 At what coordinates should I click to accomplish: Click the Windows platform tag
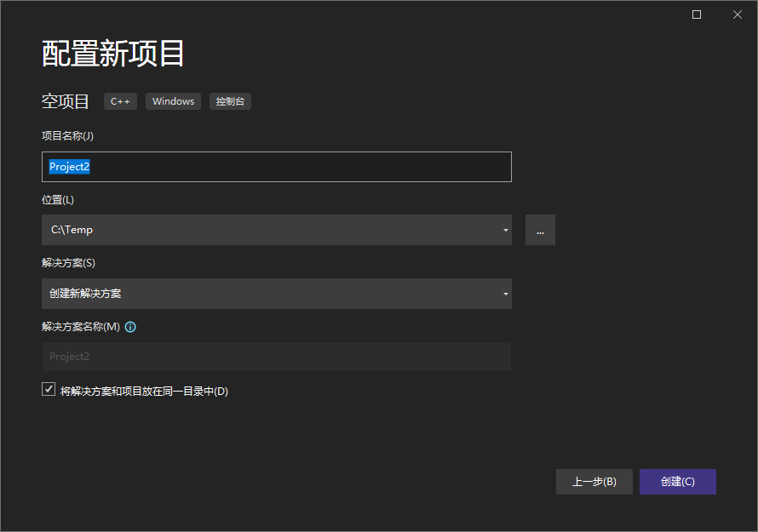173,101
